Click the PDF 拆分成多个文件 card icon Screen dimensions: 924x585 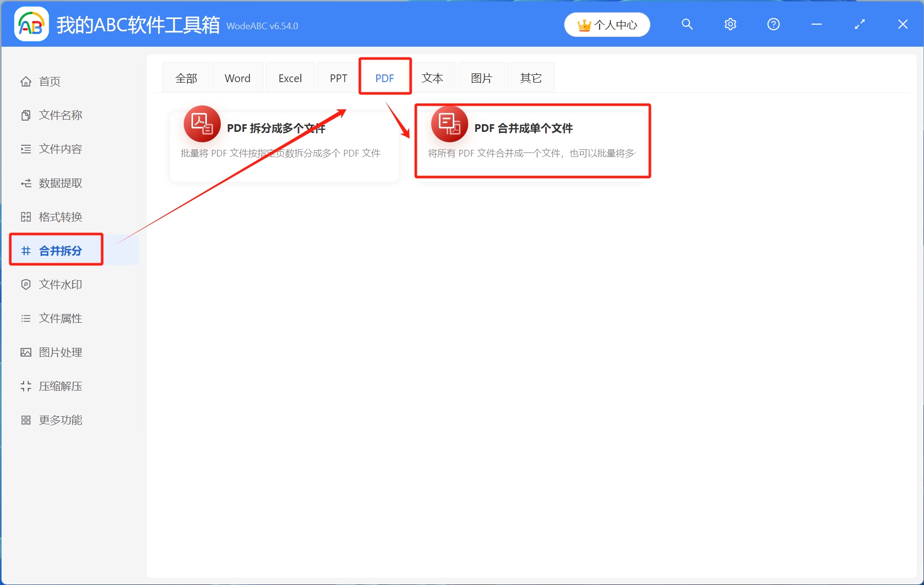(202, 124)
